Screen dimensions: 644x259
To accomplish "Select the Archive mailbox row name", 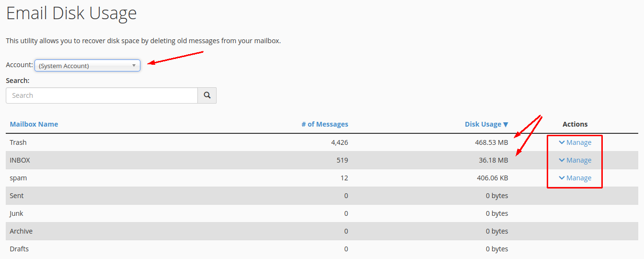I will click(x=21, y=231).
